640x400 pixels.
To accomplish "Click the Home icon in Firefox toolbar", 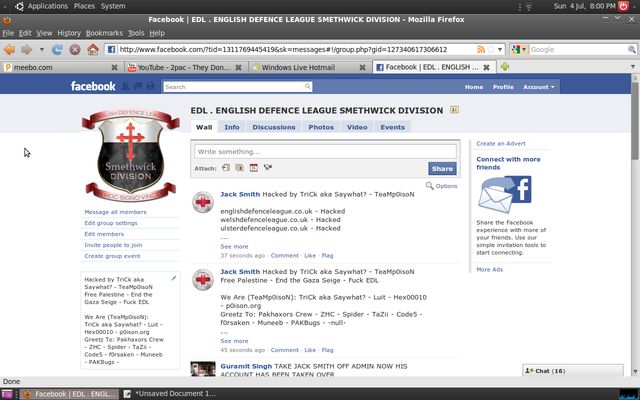I will pyautogui.click(x=92, y=49).
